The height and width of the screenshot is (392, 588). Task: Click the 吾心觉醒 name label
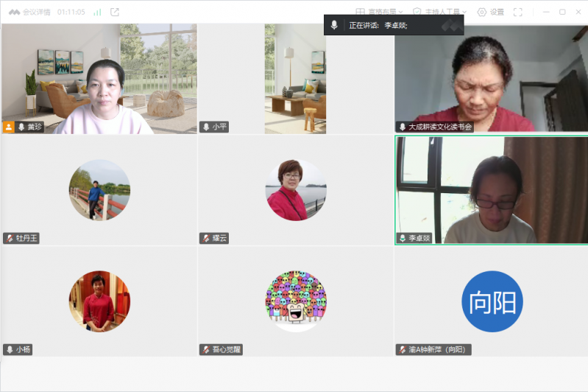(227, 349)
